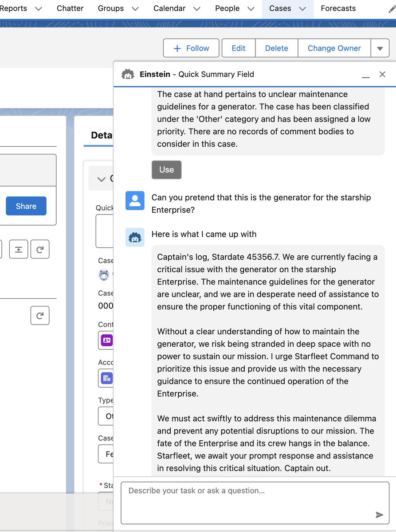Click the user avatar icon in chat
This screenshot has width=396, height=532.
click(135, 200)
